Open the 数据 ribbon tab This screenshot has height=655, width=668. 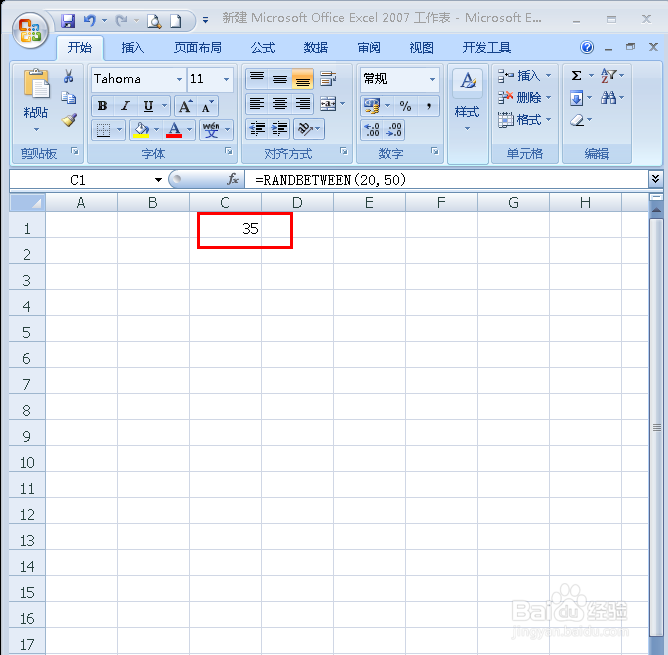[316, 47]
